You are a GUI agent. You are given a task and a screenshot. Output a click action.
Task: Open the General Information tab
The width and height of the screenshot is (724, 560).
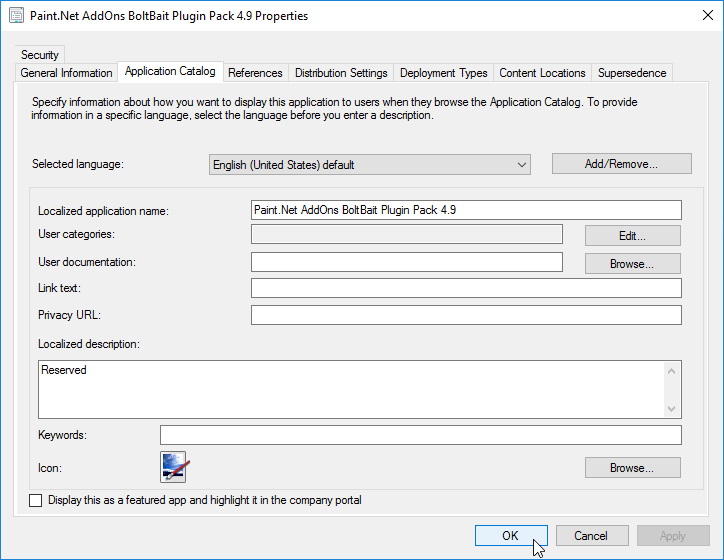67,73
